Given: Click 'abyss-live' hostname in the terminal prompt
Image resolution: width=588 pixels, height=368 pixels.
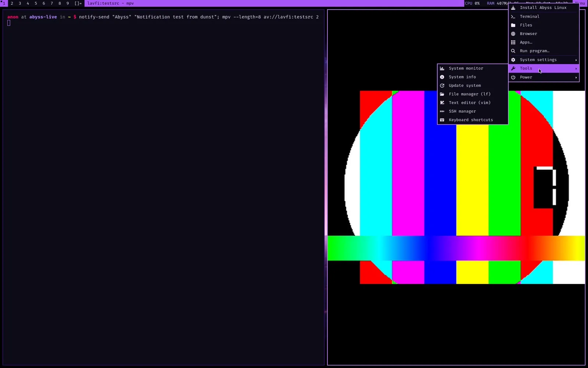Looking at the screenshot, I should 43,17.
